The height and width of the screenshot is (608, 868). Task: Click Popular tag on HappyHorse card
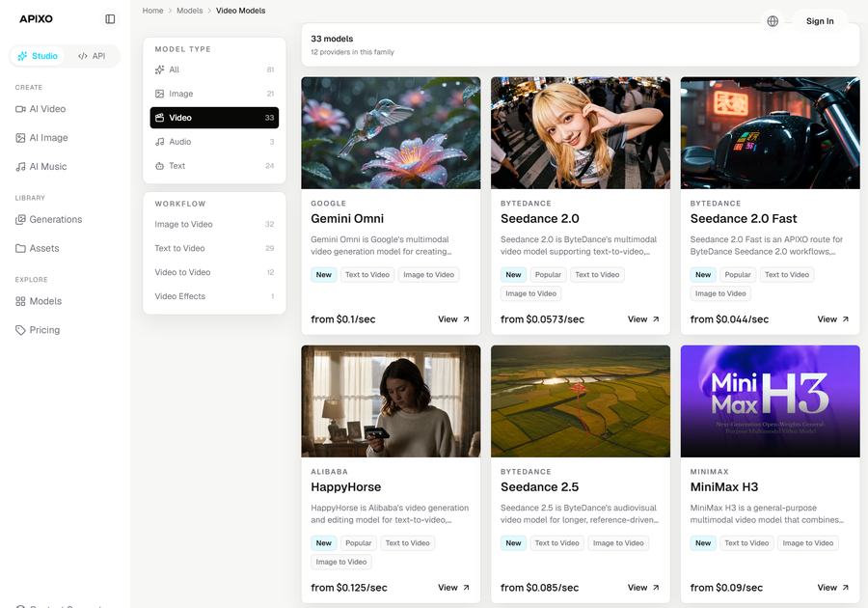[x=358, y=543]
